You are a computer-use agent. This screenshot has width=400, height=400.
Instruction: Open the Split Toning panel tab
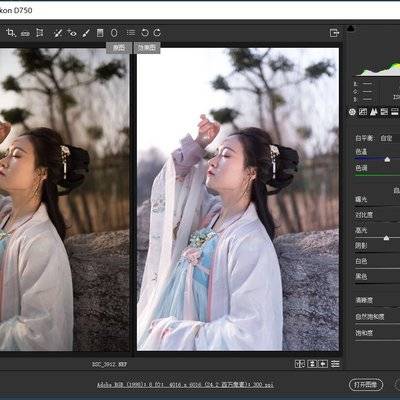(x=395, y=112)
